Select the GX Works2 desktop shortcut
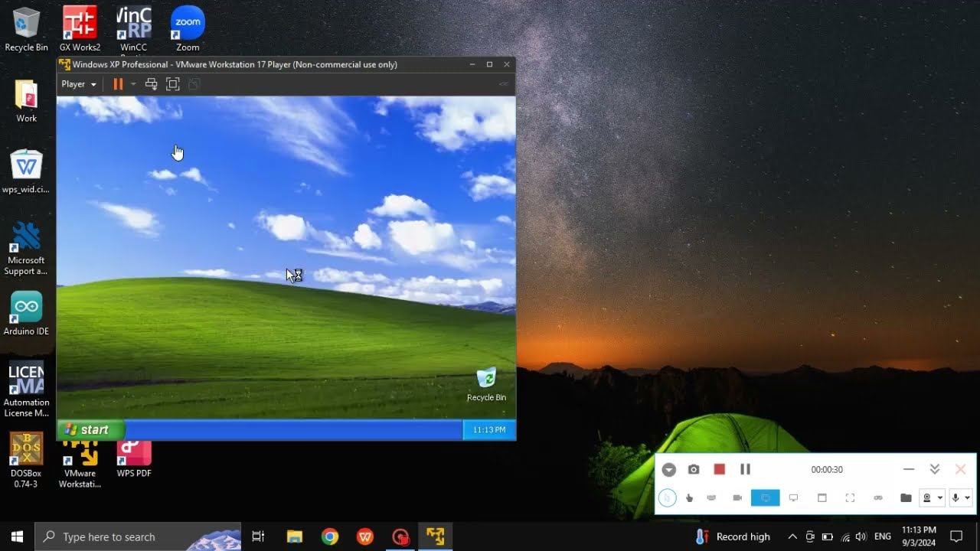The image size is (980, 551). point(80,29)
